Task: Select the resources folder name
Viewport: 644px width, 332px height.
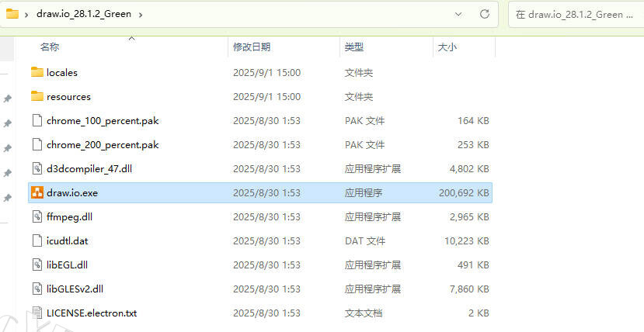Action: tap(68, 97)
